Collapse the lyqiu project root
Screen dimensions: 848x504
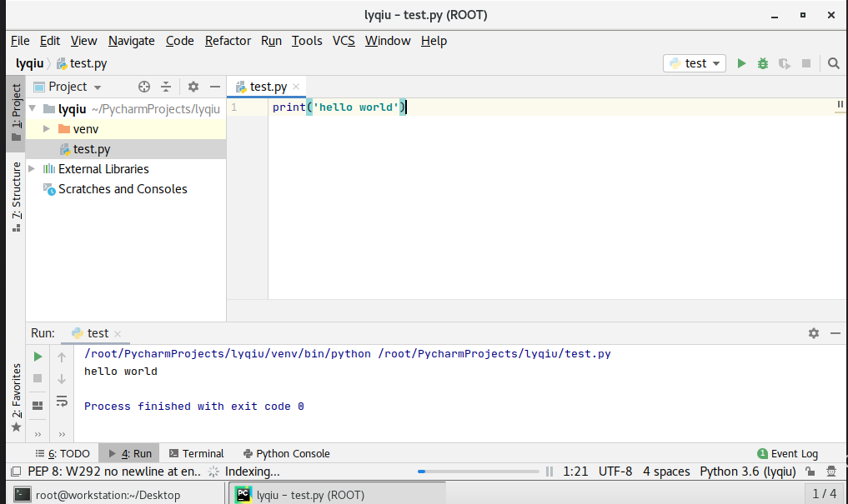click(33, 108)
